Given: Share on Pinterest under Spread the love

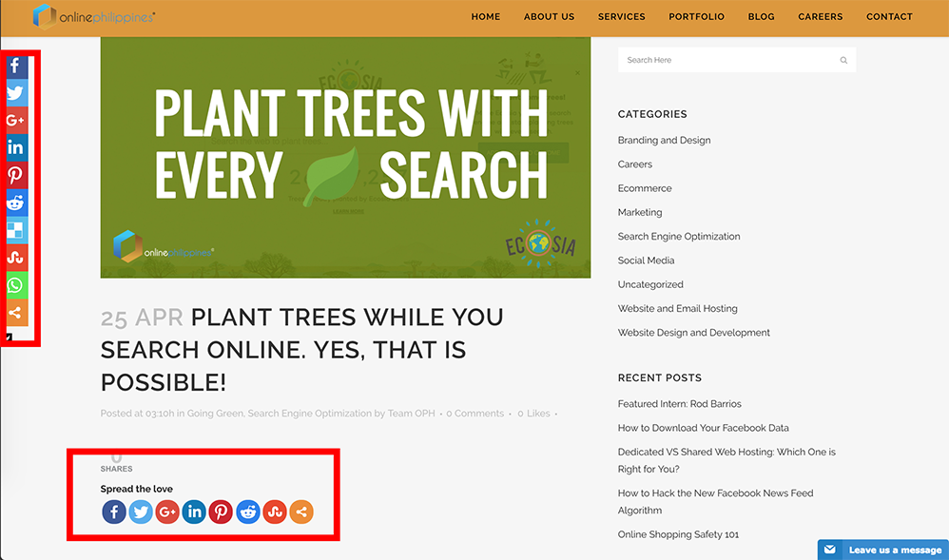Looking at the screenshot, I should click(x=221, y=512).
